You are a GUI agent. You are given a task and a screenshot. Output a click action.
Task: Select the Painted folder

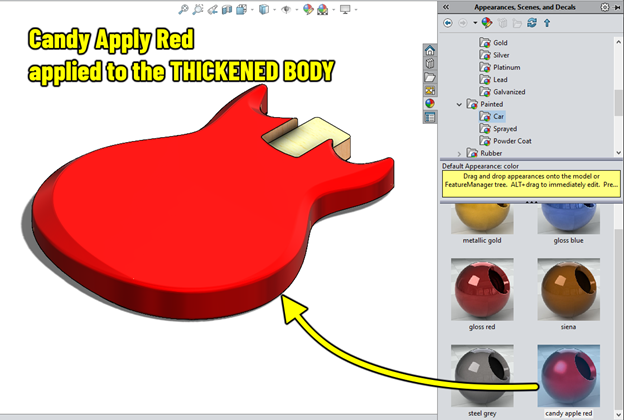tap(485, 104)
